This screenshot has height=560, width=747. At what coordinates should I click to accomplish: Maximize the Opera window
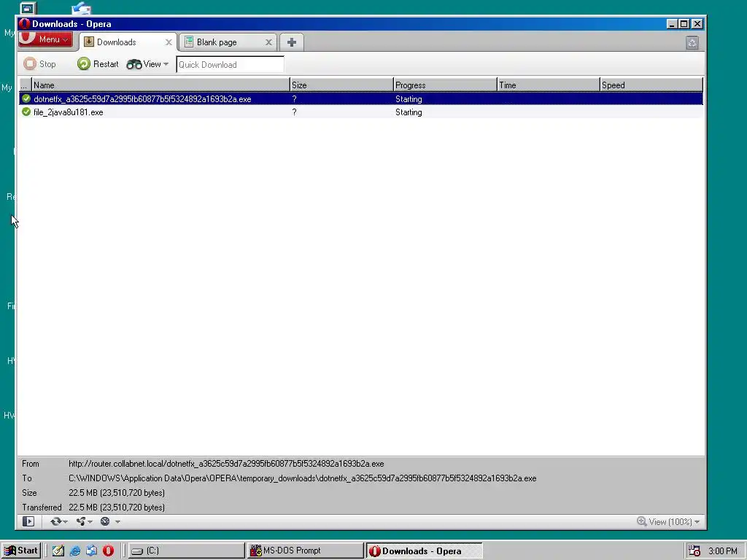[684, 24]
